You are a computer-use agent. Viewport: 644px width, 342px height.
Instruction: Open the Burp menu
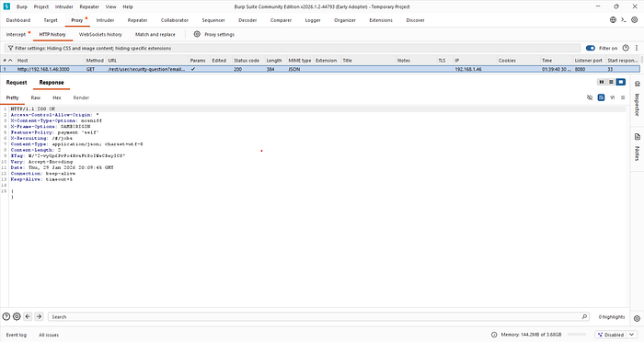[x=22, y=6]
